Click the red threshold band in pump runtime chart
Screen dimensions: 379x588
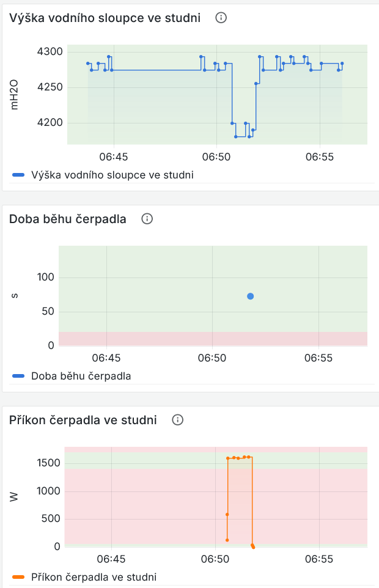point(213,339)
